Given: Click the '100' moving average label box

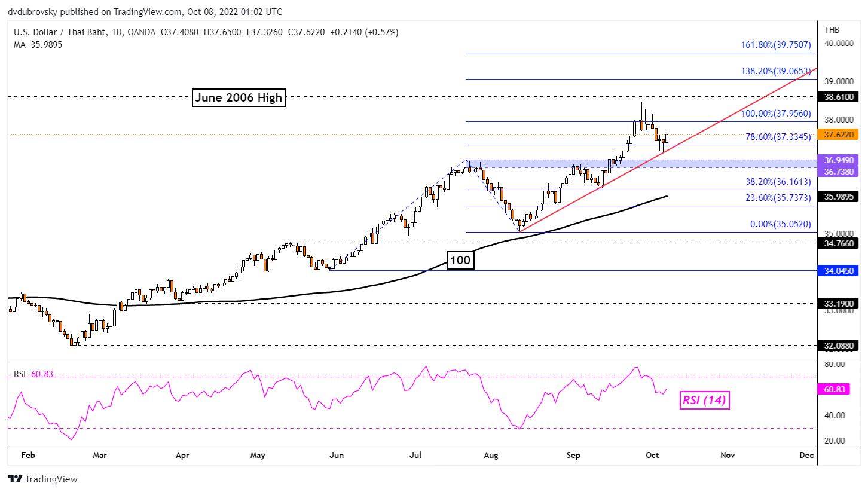Looking at the screenshot, I should coord(461,260).
